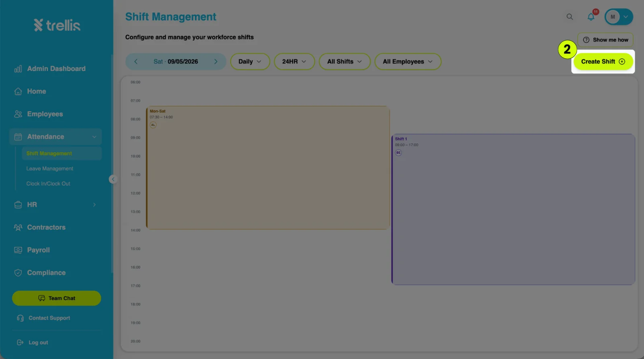
Task: Click the Attendance calendar icon
Action: tap(18, 137)
